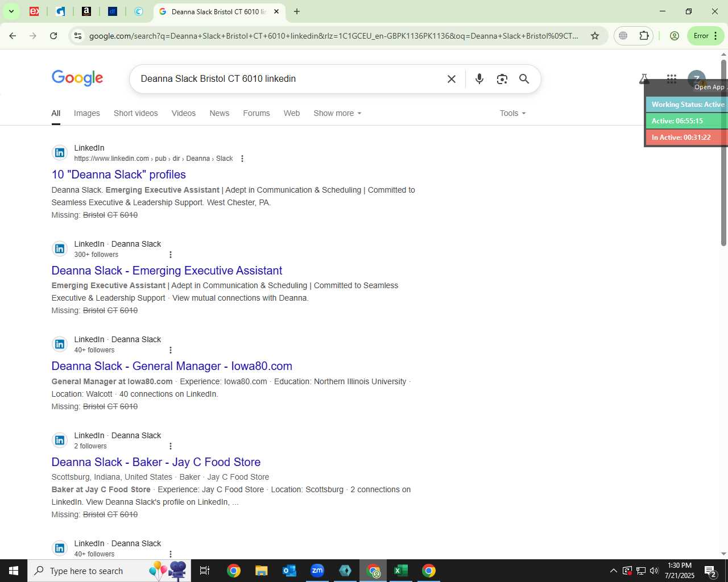This screenshot has height=582, width=728.
Task: Open the Windows Start menu
Action: click(x=14, y=571)
